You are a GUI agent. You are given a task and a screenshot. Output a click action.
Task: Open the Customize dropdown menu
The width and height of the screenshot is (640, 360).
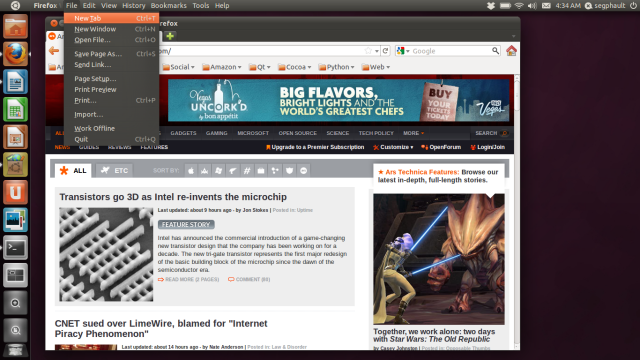click(x=393, y=147)
